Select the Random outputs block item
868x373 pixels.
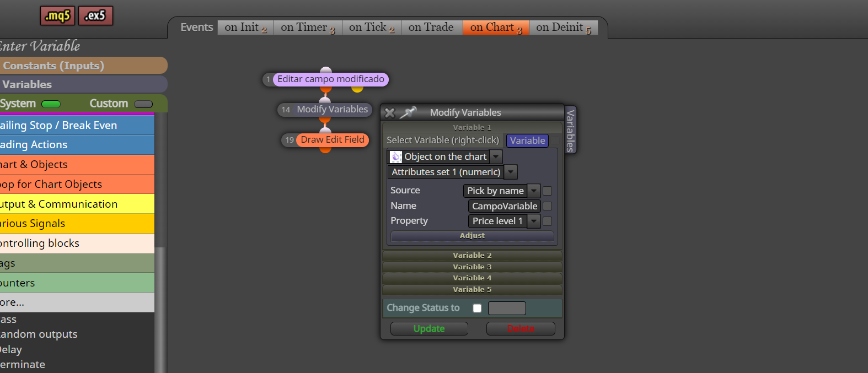coord(77,334)
